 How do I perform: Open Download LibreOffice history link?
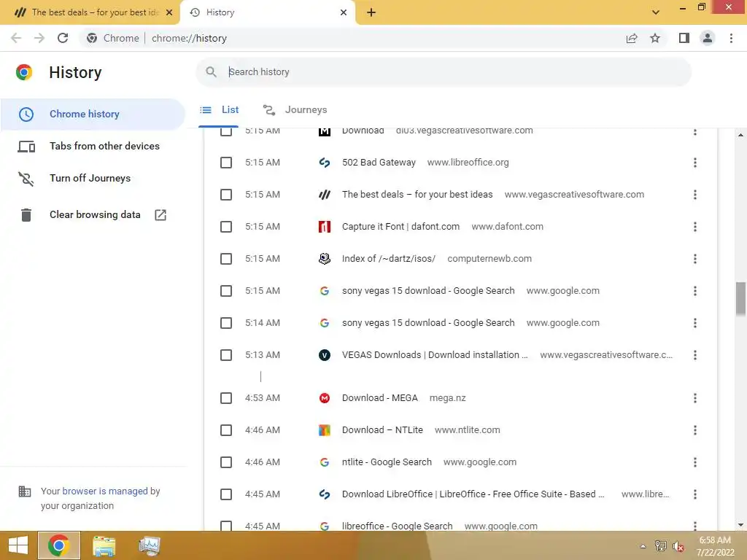[473, 494]
